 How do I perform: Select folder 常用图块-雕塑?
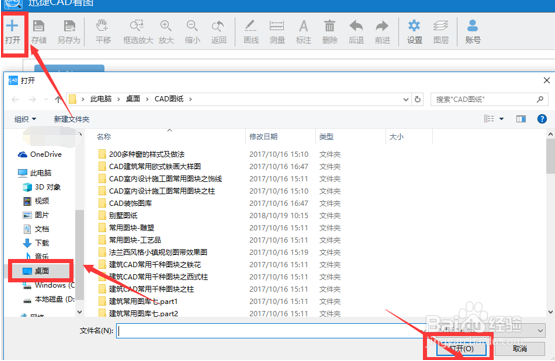[126, 228]
